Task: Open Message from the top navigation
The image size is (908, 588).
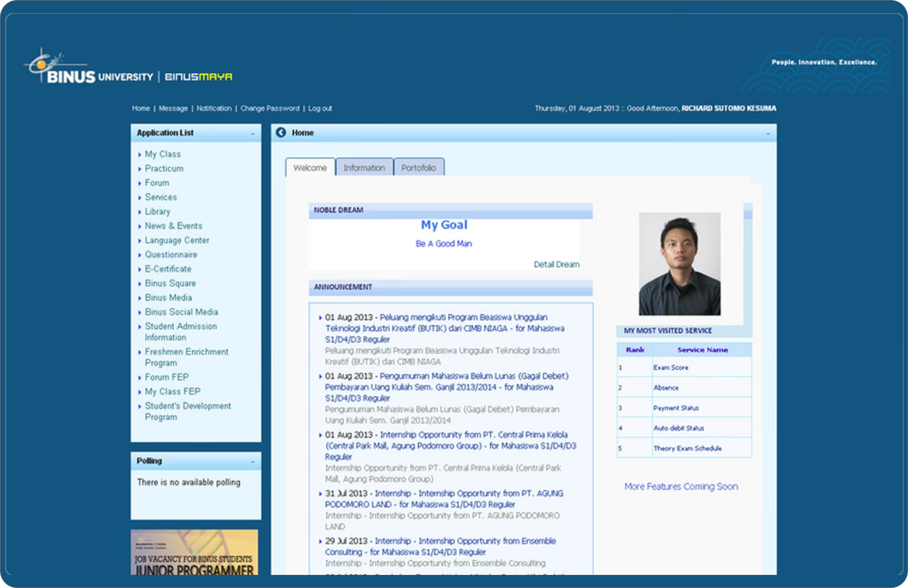Action: 173,108
